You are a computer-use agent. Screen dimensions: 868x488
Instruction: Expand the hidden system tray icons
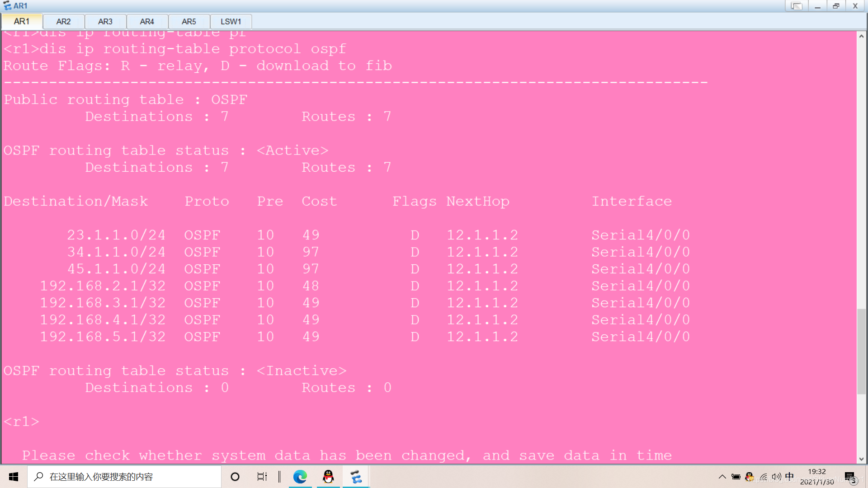point(722,477)
